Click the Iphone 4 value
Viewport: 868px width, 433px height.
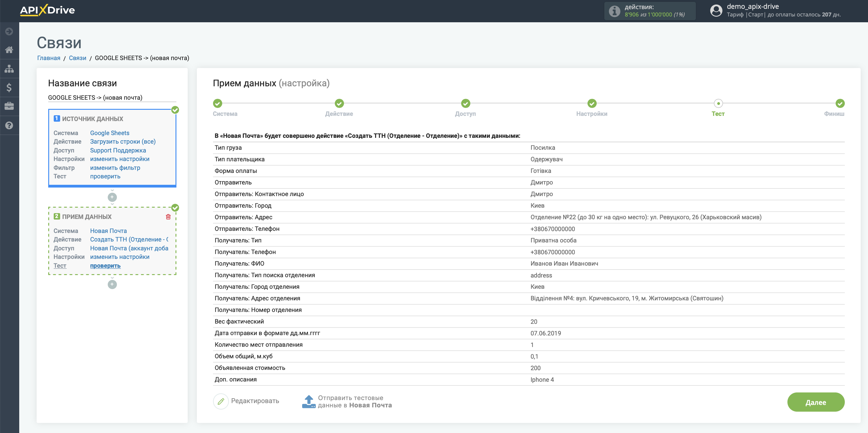click(542, 379)
